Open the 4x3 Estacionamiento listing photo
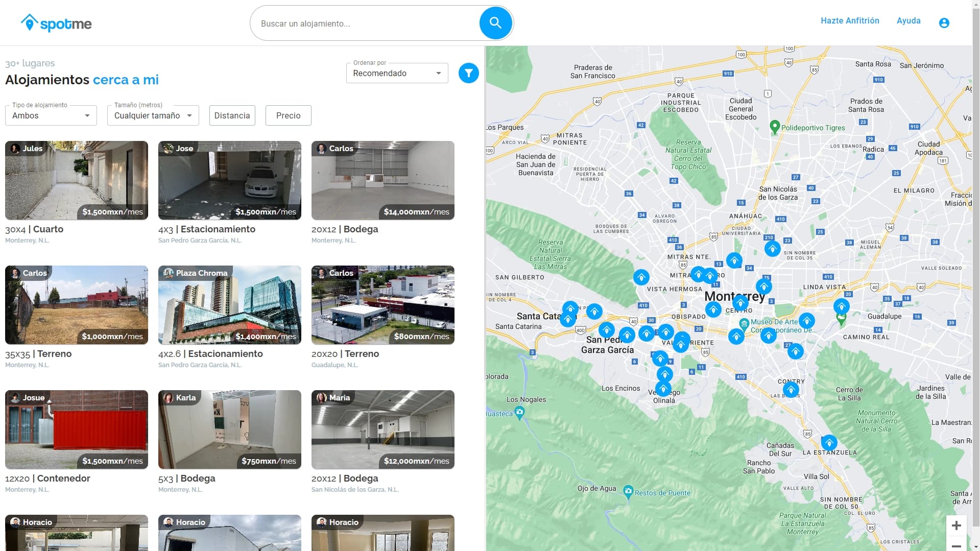Image resolution: width=980 pixels, height=551 pixels. (x=230, y=180)
